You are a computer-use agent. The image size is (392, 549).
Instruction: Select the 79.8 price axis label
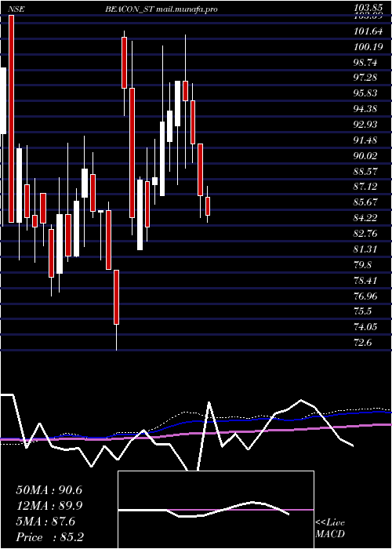pos(364,265)
